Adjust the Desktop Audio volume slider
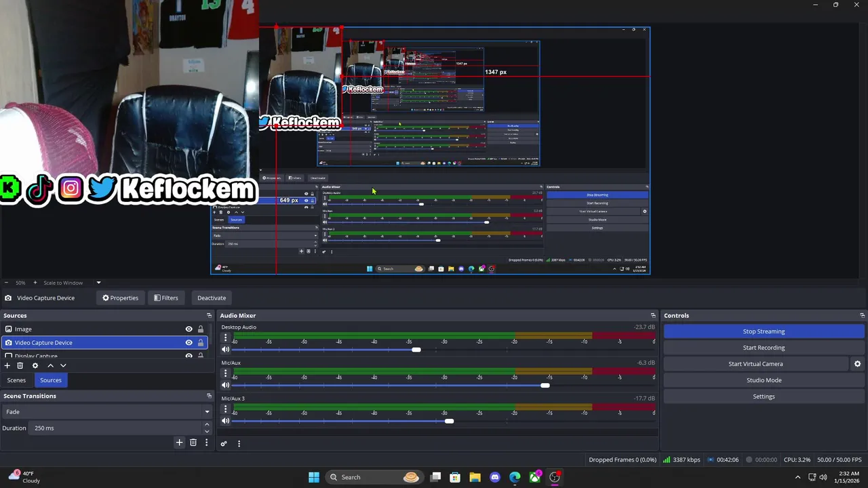Image resolution: width=868 pixels, height=488 pixels. (416, 350)
